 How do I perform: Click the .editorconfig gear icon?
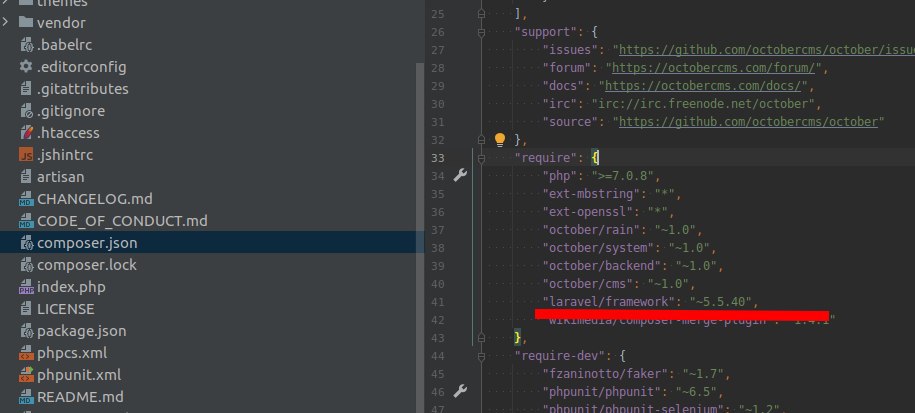point(26,66)
